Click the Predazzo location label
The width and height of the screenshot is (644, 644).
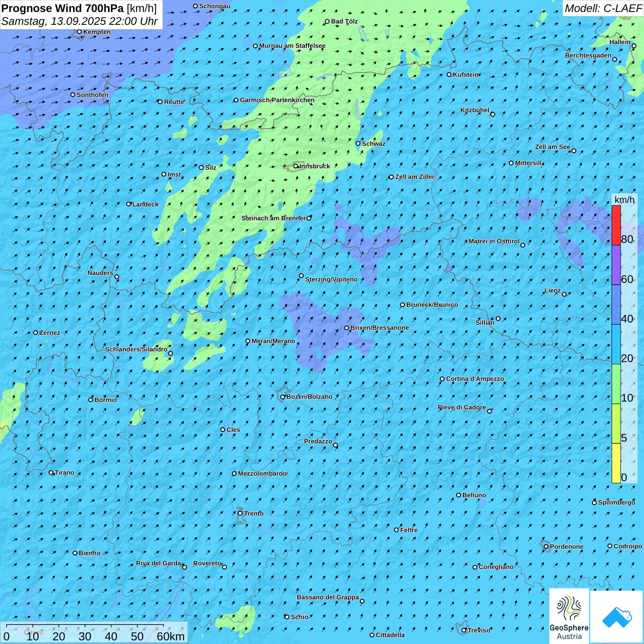(318, 442)
